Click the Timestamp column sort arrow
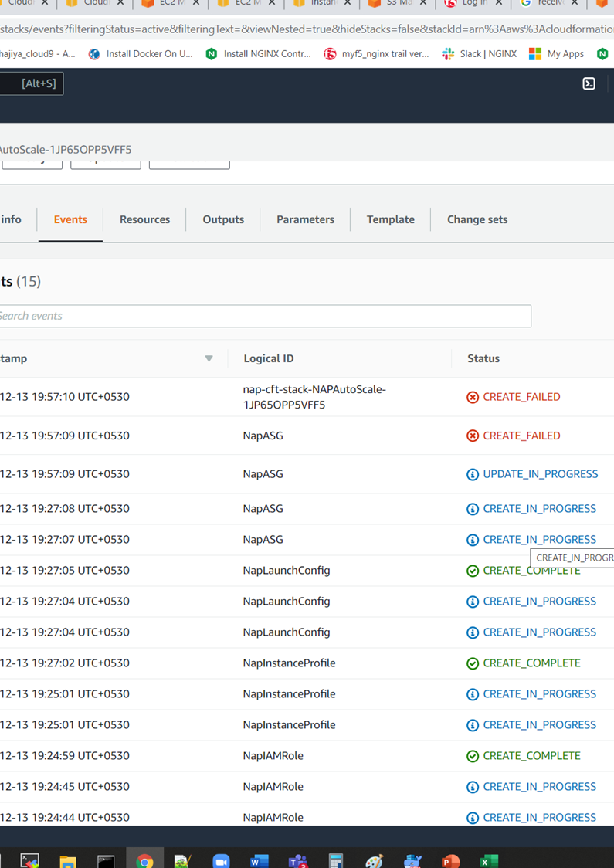This screenshot has width=614, height=868. pyautogui.click(x=209, y=358)
